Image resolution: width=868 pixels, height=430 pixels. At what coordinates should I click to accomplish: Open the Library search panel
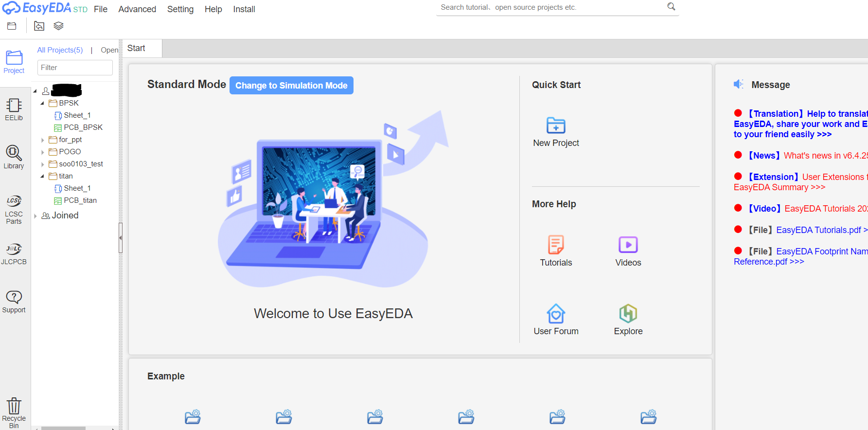[x=14, y=157]
